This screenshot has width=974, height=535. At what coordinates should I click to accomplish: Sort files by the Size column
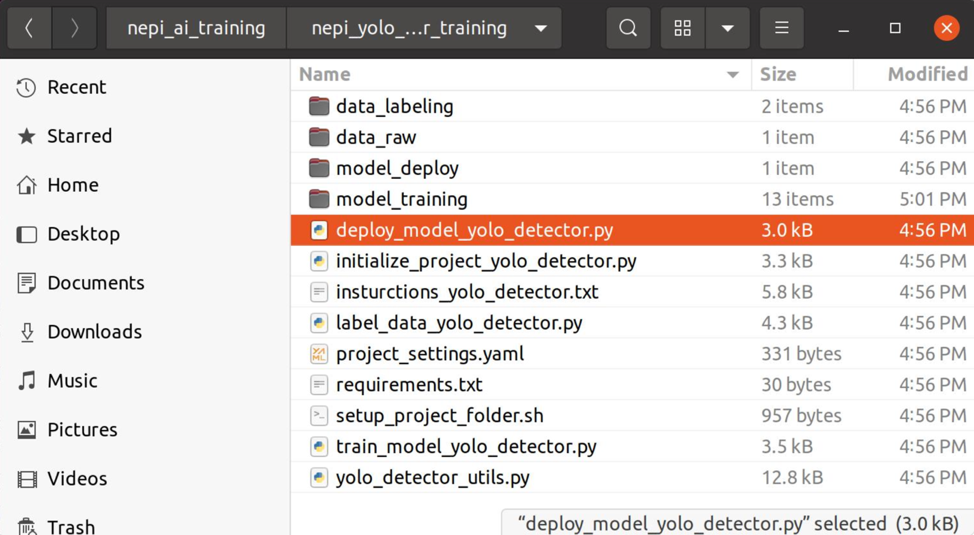pyautogui.click(x=778, y=74)
